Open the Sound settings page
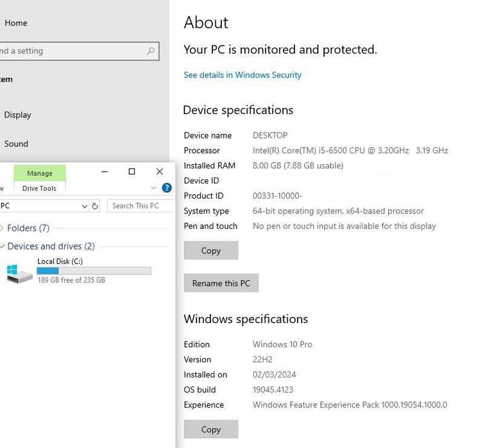The image size is (485, 448). (16, 144)
